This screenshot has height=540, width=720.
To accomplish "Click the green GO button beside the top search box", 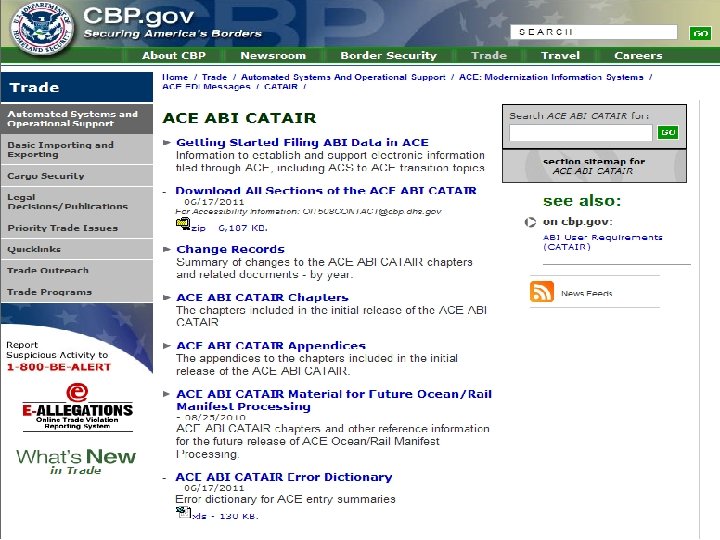I will (700, 33).
